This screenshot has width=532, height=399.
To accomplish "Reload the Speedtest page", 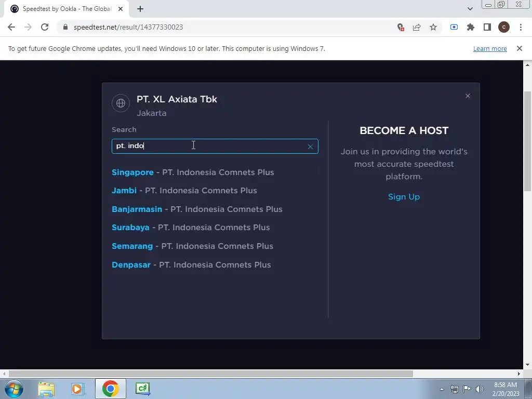I will point(45,27).
